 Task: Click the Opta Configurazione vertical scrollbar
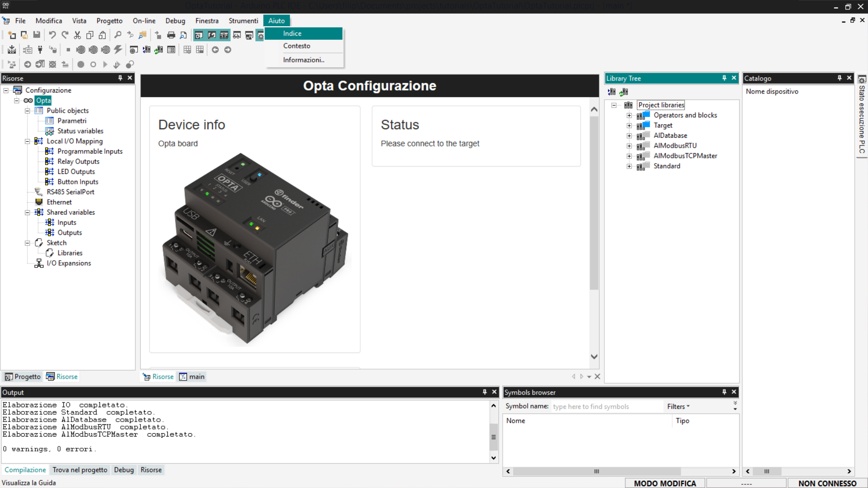tap(594, 203)
